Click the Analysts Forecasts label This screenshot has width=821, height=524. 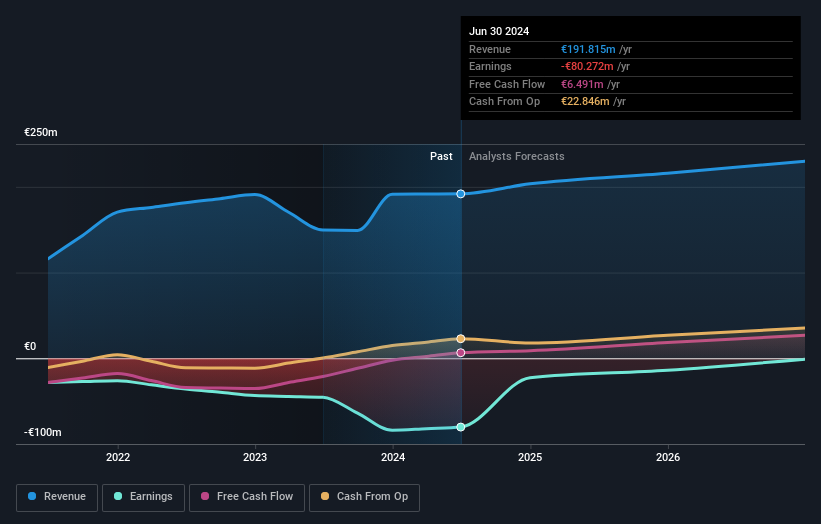click(x=517, y=157)
